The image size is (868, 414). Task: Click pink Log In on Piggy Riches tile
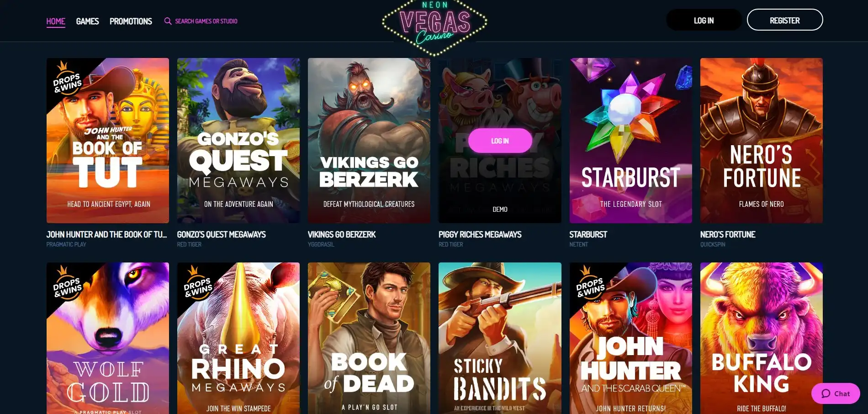[x=500, y=141]
